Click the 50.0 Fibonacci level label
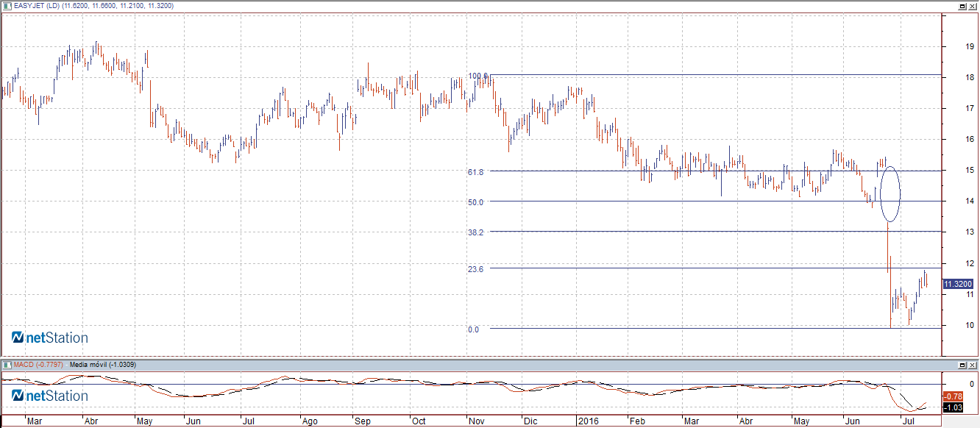The image size is (980, 428). click(x=475, y=201)
